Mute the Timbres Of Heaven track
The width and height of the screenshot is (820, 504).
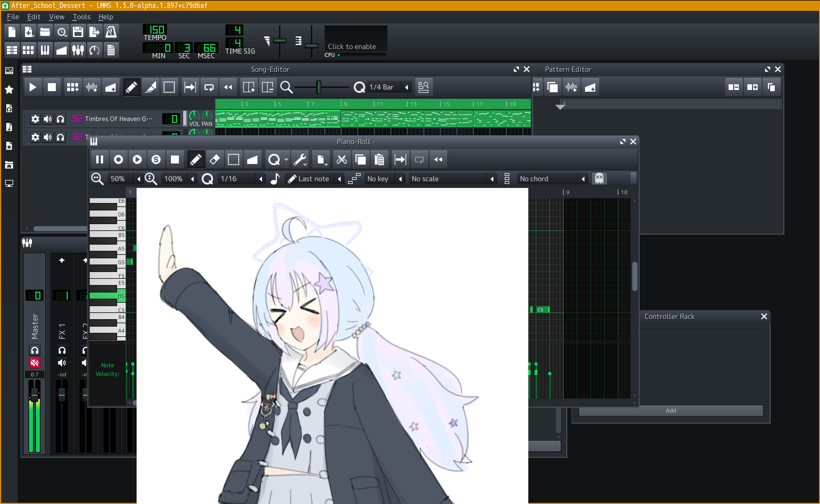(48, 119)
